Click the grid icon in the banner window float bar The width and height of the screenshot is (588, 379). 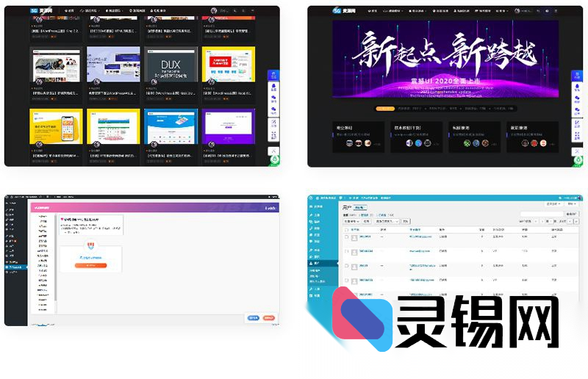click(577, 135)
